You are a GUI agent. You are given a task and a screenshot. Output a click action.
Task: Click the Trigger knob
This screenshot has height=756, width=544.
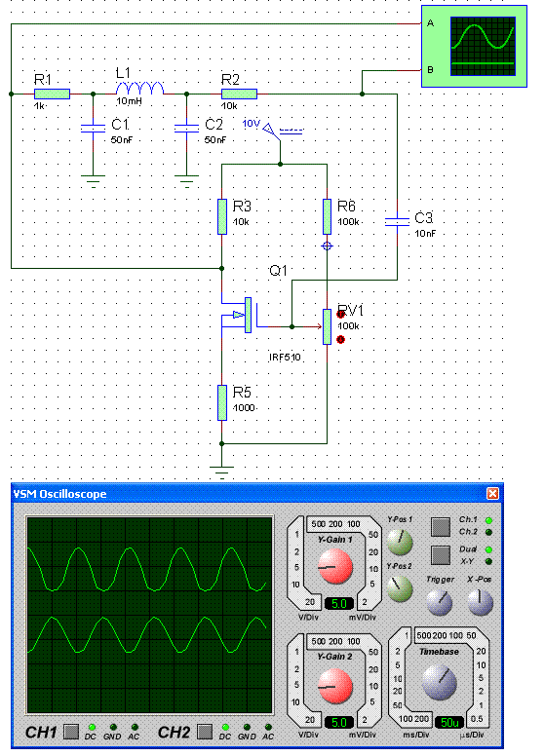pyautogui.click(x=439, y=602)
